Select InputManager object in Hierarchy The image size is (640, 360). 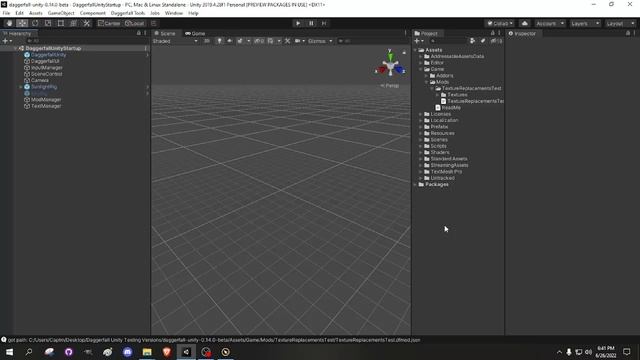(x=47, y=68)
